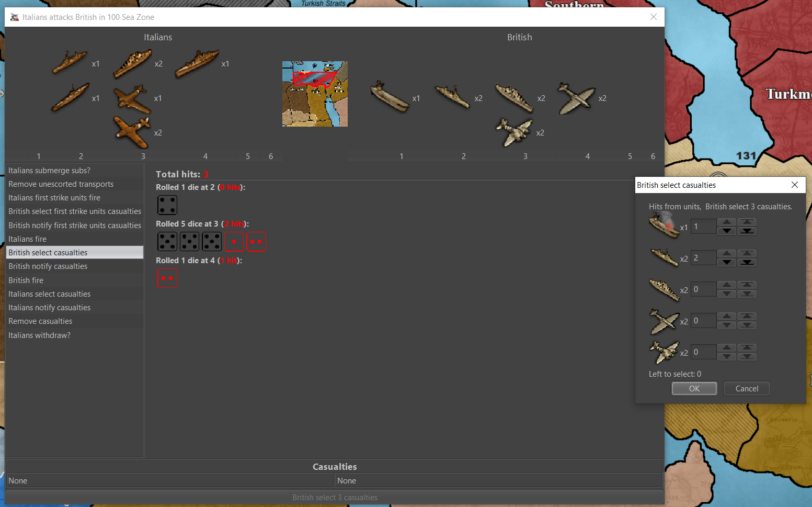Select 'Remove unescorted transports' step
Image resolution: width=812 pixels, height=507 pixels.
tap(75, 184)
